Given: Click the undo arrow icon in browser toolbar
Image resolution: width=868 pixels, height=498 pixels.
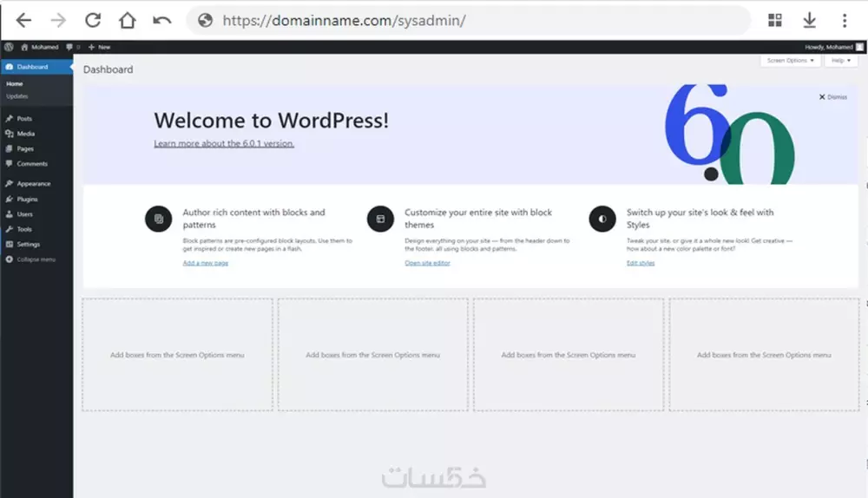Looking at the screenshot, I should (x=162, y=21).
